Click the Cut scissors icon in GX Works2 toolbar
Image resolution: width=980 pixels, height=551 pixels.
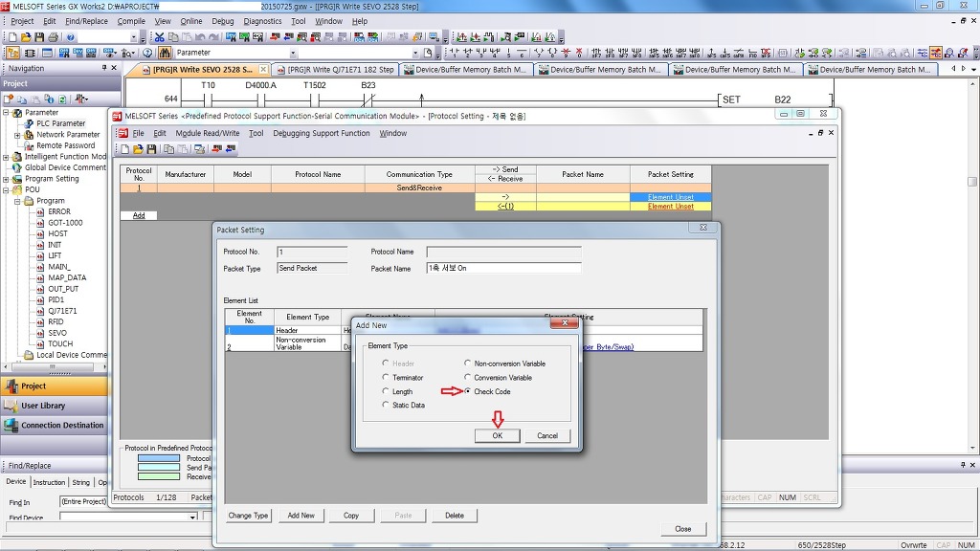coord(160,37)
